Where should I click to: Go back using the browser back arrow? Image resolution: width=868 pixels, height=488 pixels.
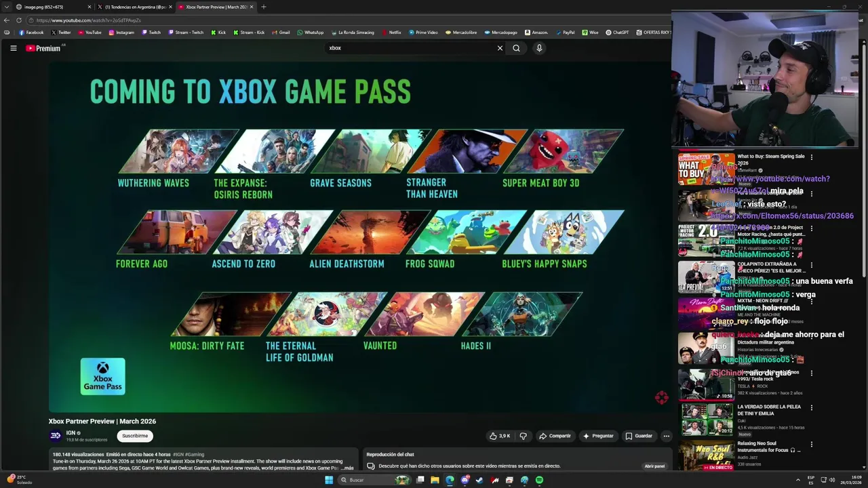7,20
